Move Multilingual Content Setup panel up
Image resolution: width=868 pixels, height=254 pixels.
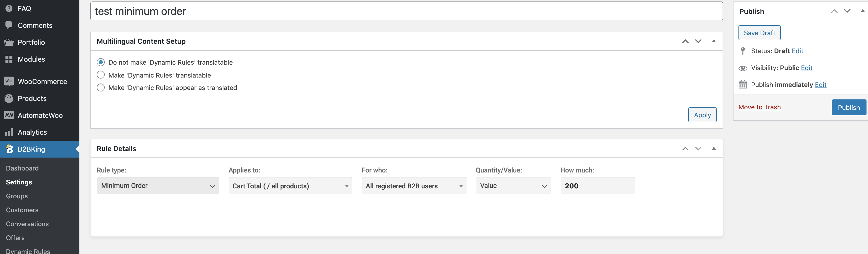685,41
